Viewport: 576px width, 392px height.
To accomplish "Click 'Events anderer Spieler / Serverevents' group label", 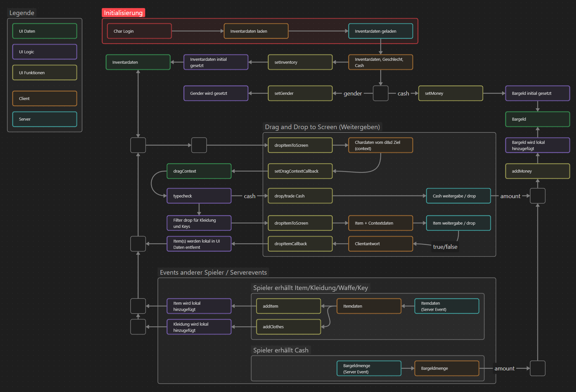I will (213, 272).
